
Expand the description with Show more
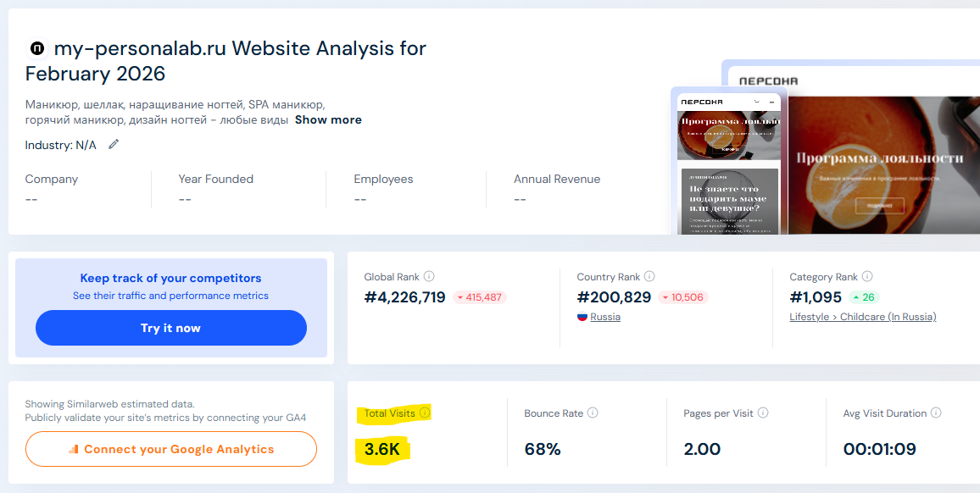328,120
